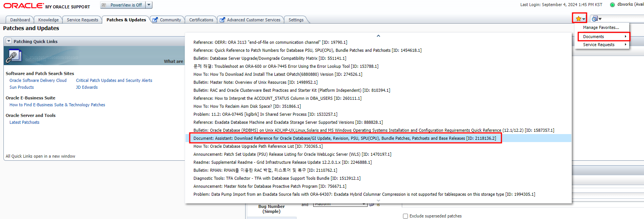Open the Latest Patchsets link
644x219 pixels.
24,122
